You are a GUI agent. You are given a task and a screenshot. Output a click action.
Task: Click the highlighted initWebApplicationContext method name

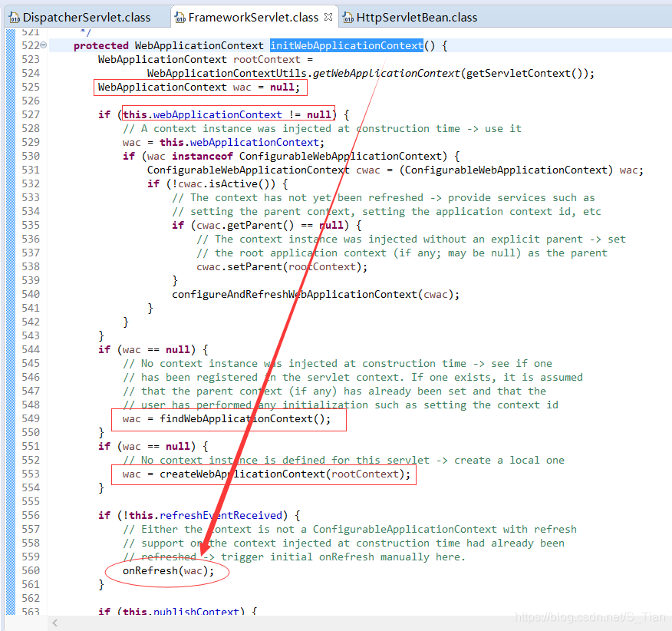(x=346, y=45)
